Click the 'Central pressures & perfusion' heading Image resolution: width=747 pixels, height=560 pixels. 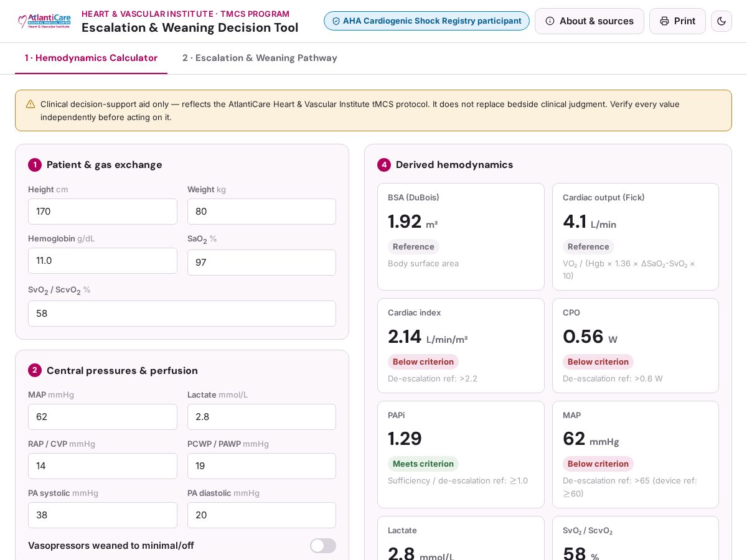point(122,370)
